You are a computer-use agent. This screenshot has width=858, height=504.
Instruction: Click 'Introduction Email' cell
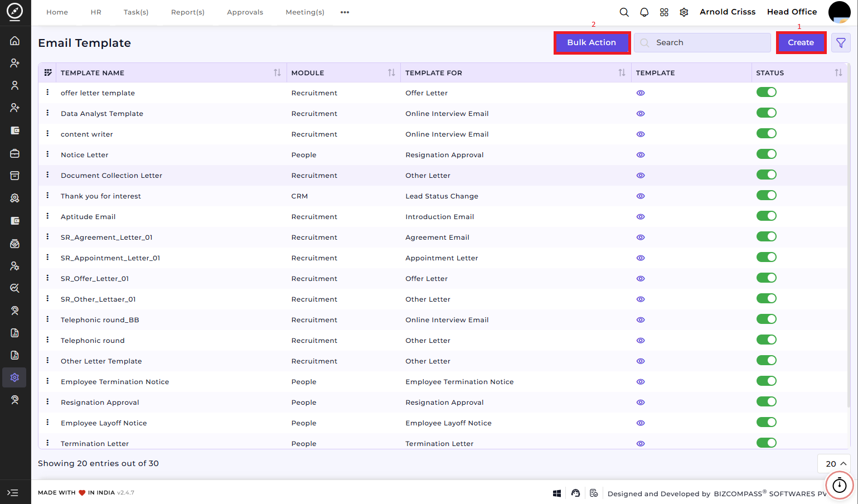439,217
